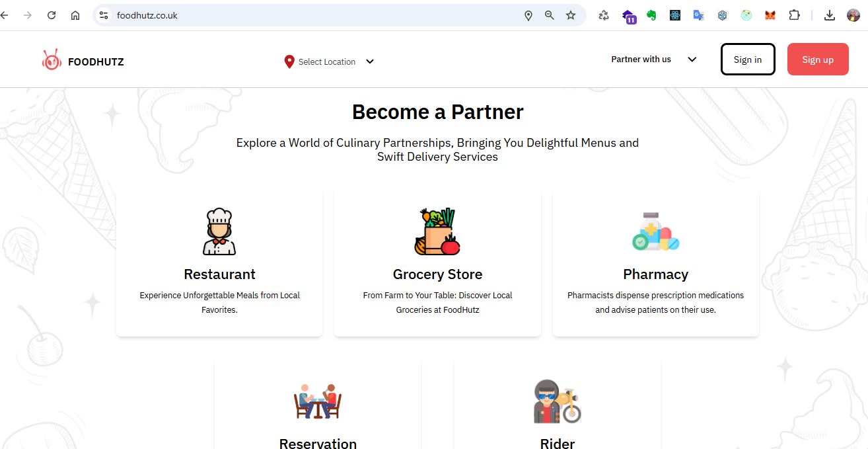Click the Restaurant chef icon

click(219, 231)
